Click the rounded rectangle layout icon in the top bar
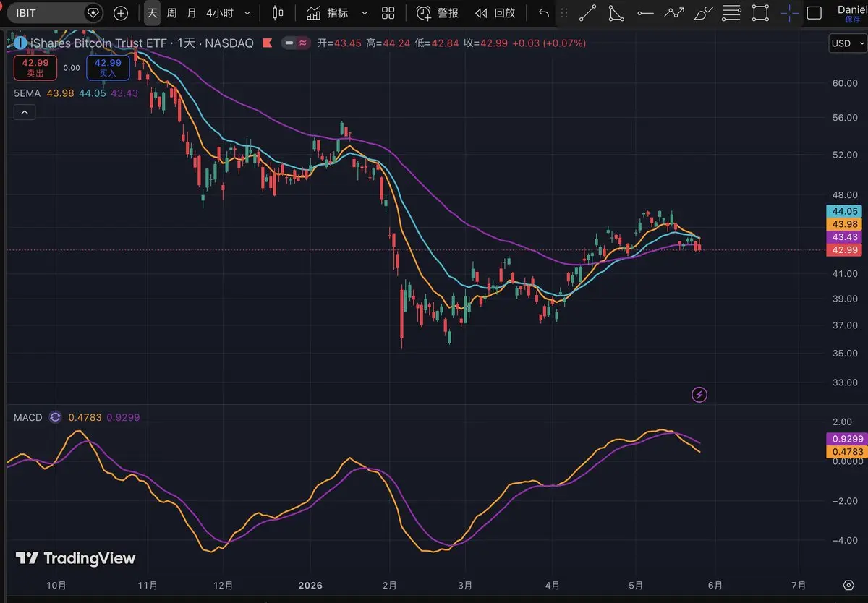Viewport: 868px width, 603px height. coord(814,13)
